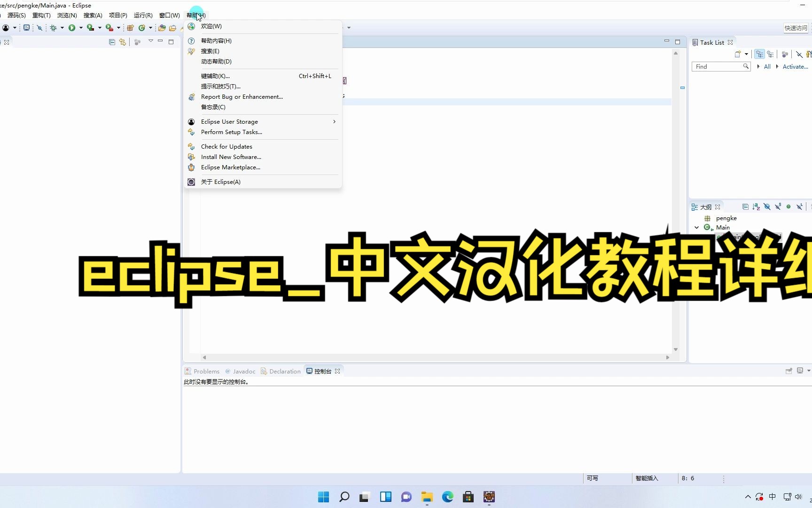
Task: Click the green Run toolbar icon
Action: (x=72, y=28)
